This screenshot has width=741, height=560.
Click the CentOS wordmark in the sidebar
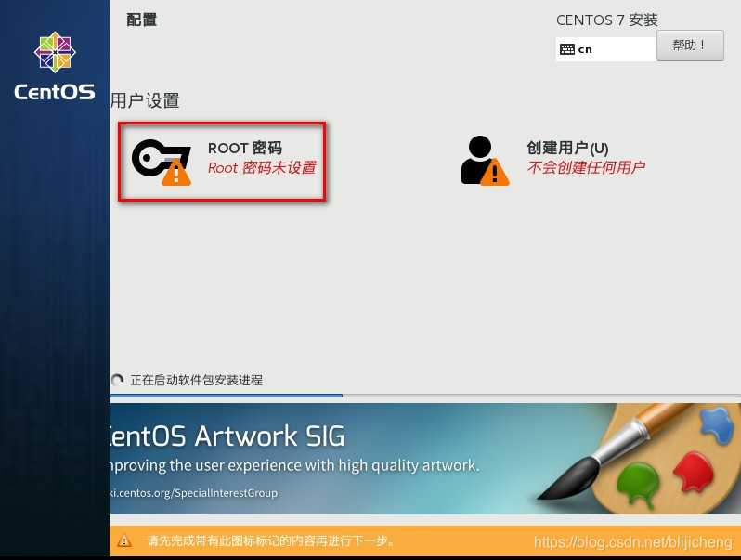point(55,92)
